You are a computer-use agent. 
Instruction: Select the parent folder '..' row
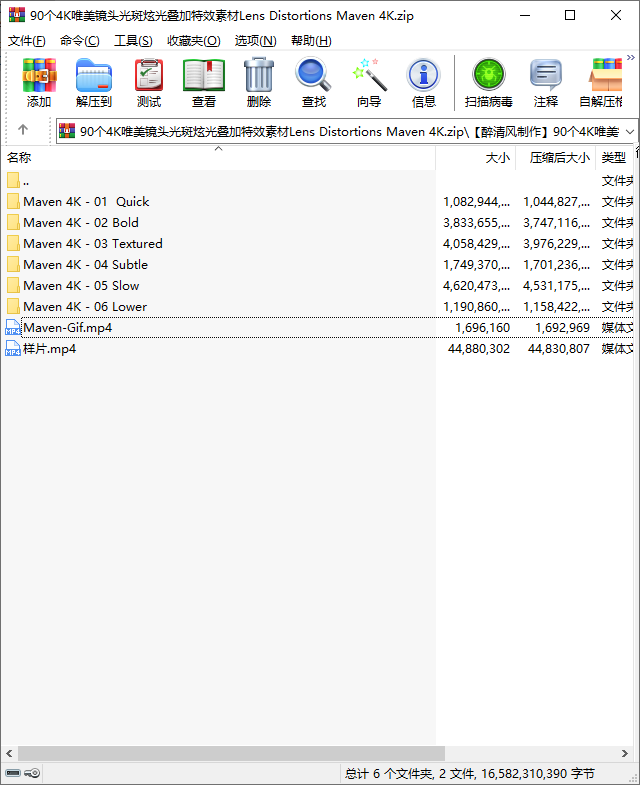click(318, 181)
